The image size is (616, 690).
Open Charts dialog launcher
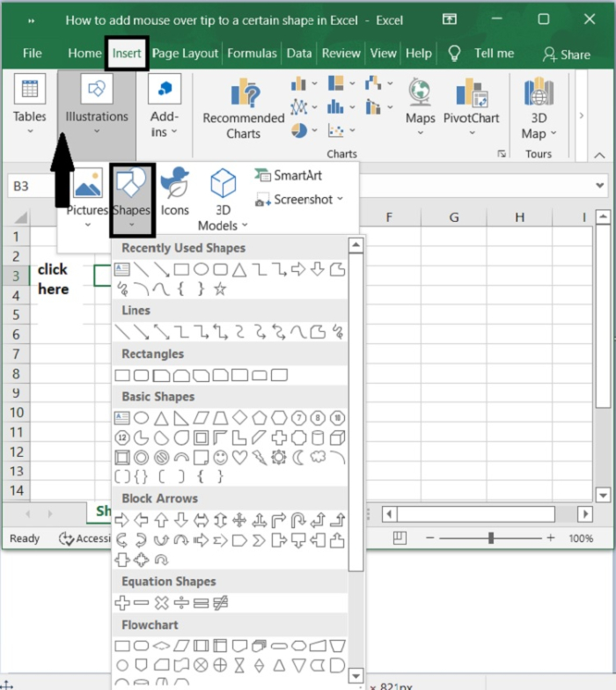[502, 153]
